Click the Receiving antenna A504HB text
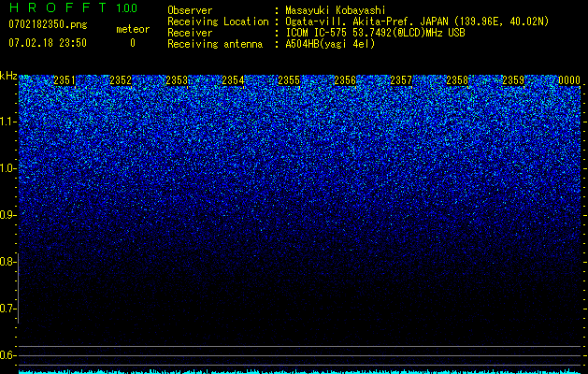Image resolution: width=588 pixels, height=374 pixels. tap(271, 44)
